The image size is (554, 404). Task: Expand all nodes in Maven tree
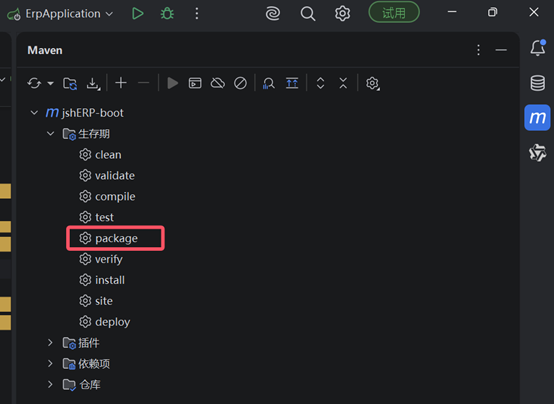tap(320, 83)
